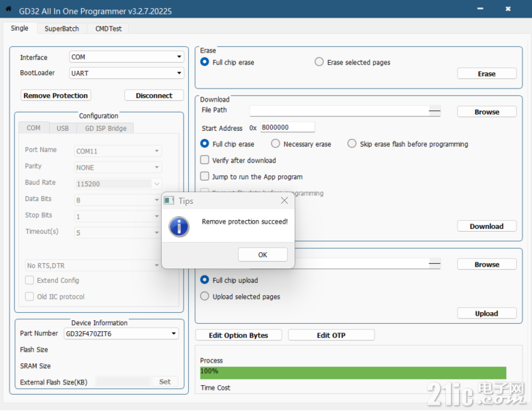Select Full chip erase in Download group
The height and width of the screenshot is (411, 532).
click(227, 144)
